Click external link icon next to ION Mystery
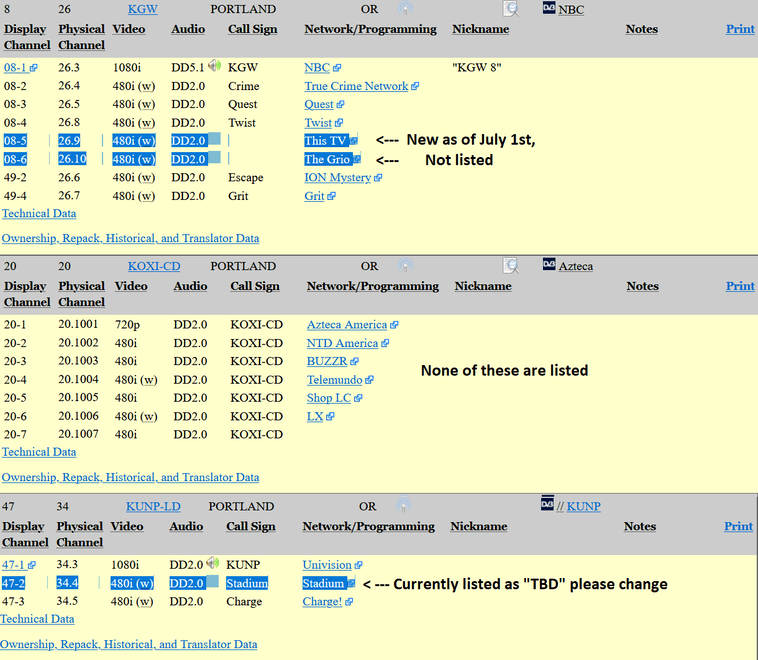 tap(378, 178)
